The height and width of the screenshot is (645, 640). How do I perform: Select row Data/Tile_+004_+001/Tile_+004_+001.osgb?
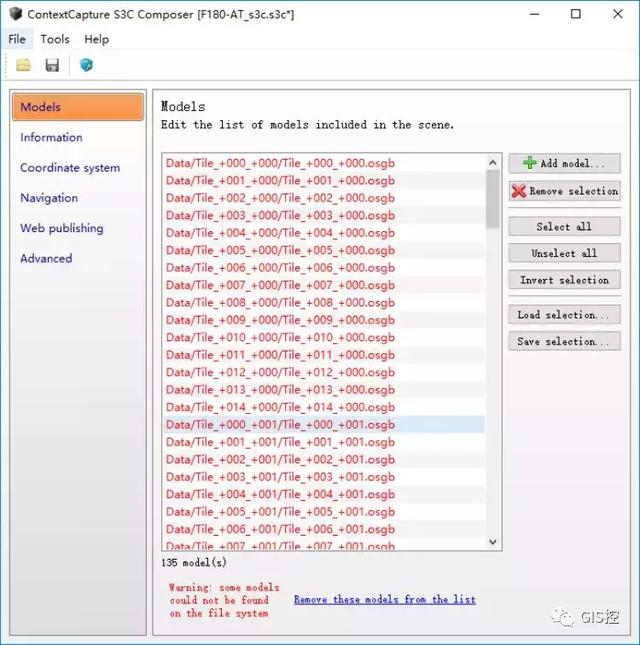click(324, 494)
